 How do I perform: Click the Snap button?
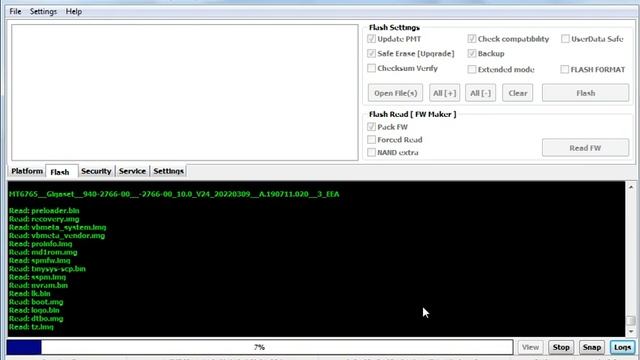click(591, 347)
